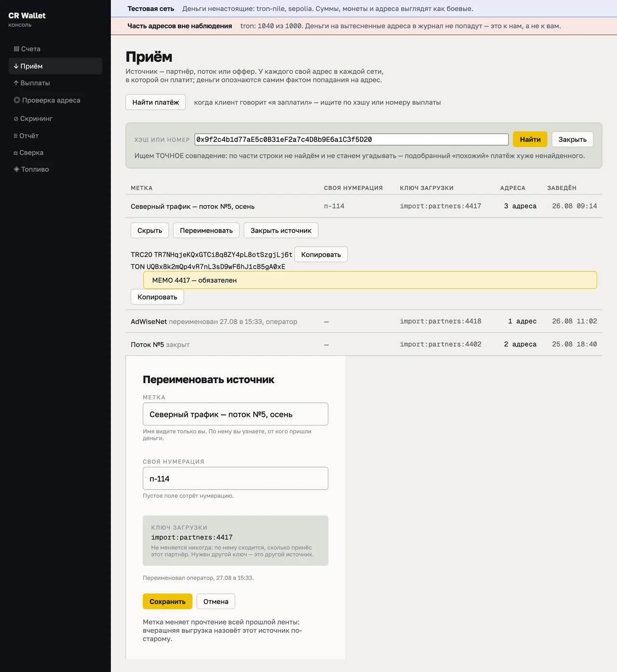The width and height of the screenshot is (617, 672).
Task: Click the 26.08 11:02 date cell
Action: click(575, 321)
